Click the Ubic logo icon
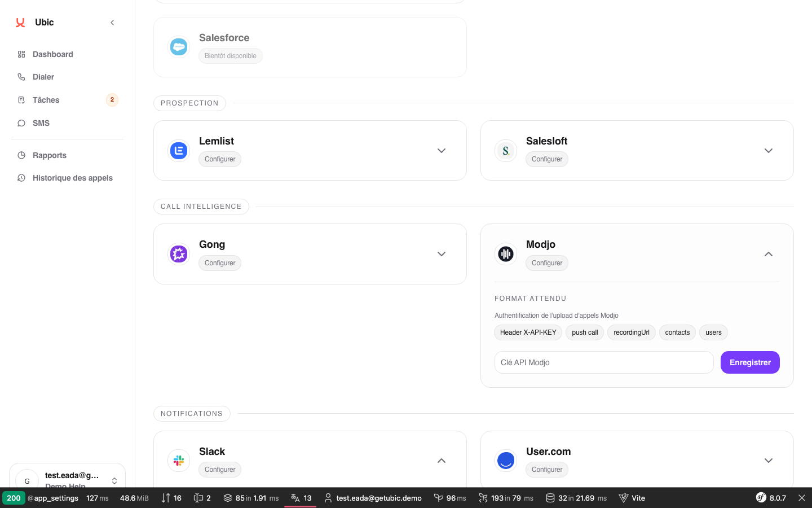 click(20, 23)
